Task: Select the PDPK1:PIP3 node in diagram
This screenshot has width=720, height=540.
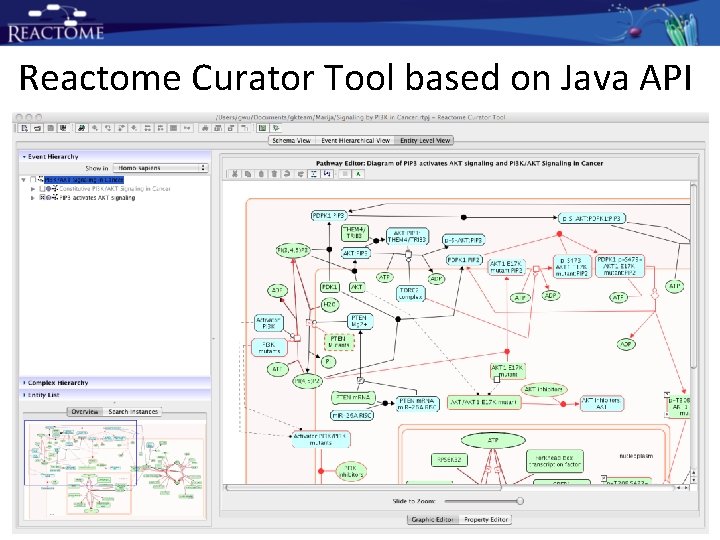Action: click(x=329, y=215)
